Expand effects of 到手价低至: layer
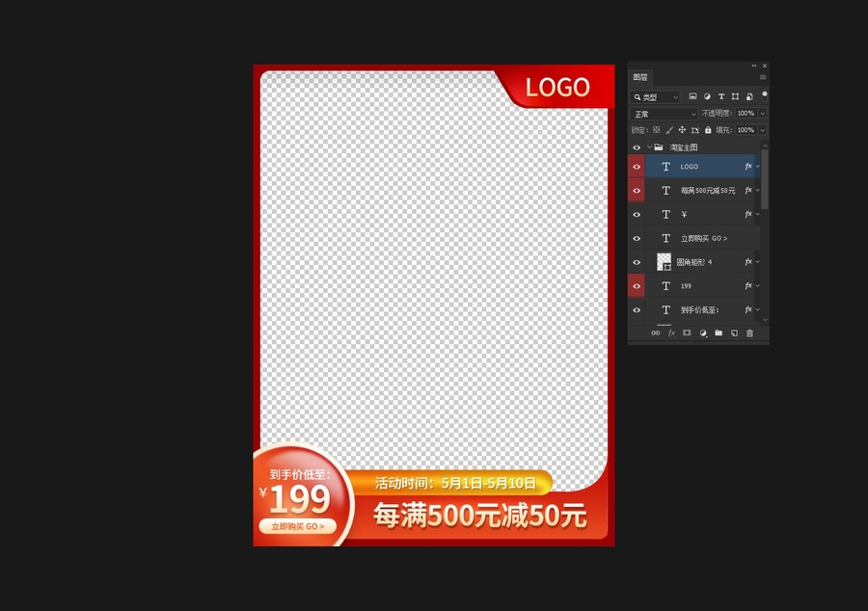 point(757,309)
